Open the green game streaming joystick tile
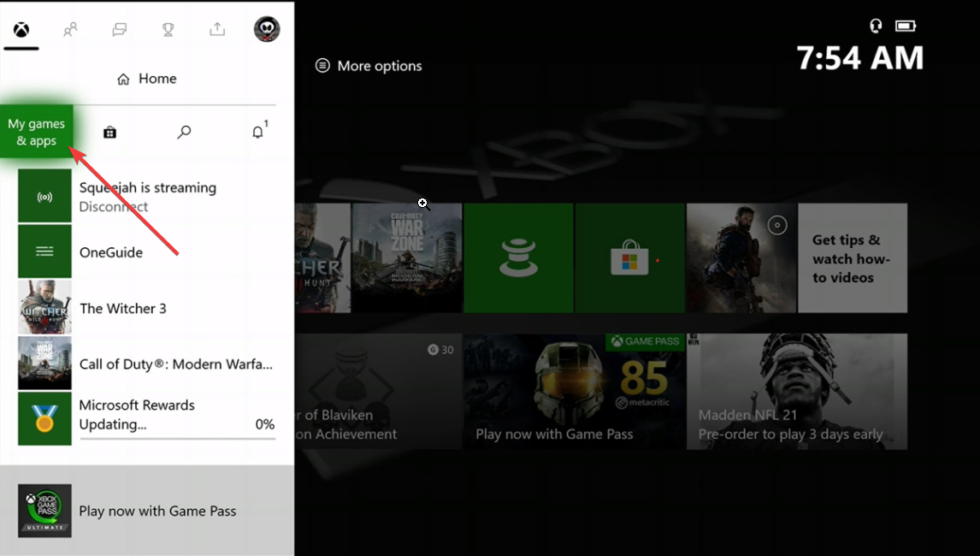This screenshot has height=556, width=980. [x=519, y=257]
